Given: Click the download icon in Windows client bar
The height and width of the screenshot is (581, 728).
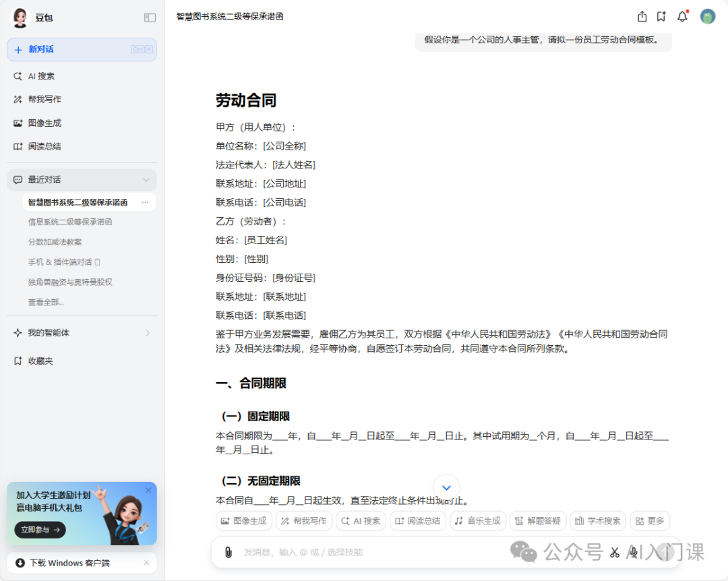Looking at the screenshot, I should point(20,563).
